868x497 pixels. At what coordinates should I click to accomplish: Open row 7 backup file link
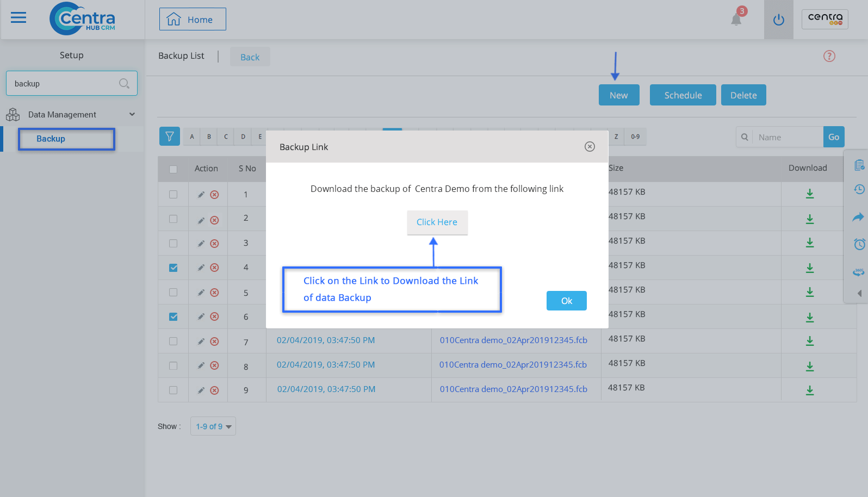(x=513, y=340)
